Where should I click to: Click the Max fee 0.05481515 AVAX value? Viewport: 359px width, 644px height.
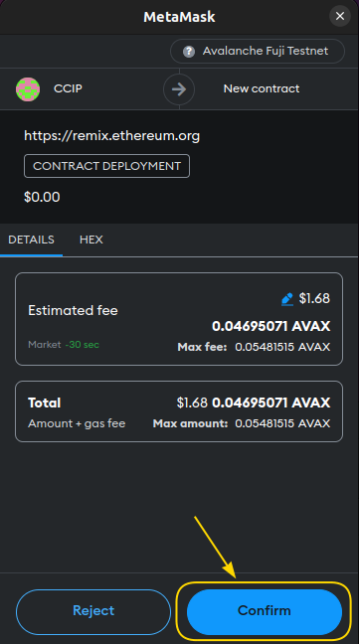click(282, 347)
